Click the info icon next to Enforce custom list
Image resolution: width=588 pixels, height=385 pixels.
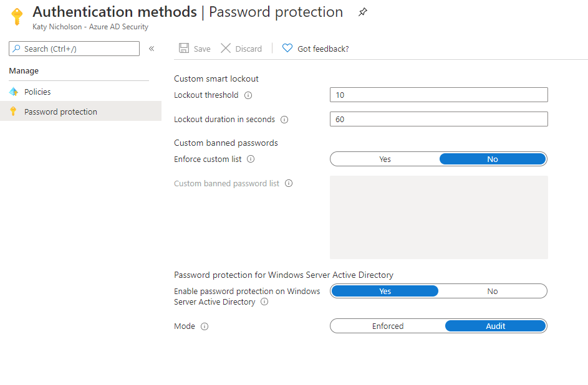coord(251,159)
